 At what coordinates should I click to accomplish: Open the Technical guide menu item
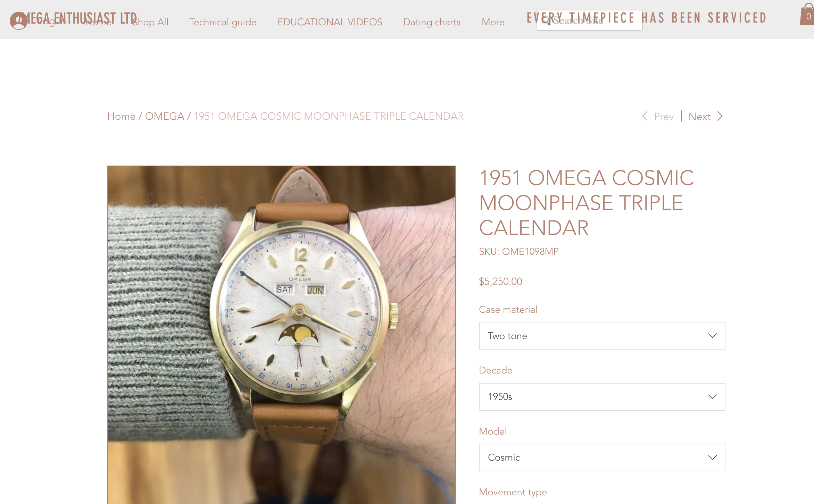pos(223,22)
